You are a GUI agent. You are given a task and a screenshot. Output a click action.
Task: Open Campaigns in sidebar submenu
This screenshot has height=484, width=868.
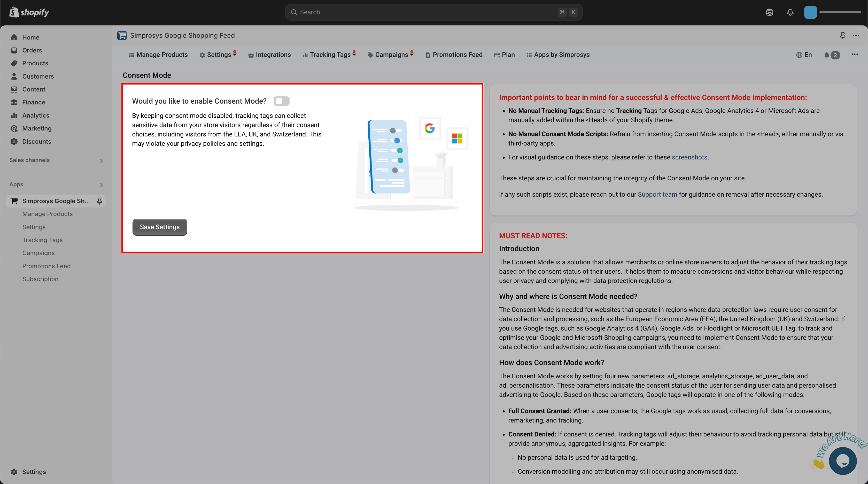coord(38,253)
